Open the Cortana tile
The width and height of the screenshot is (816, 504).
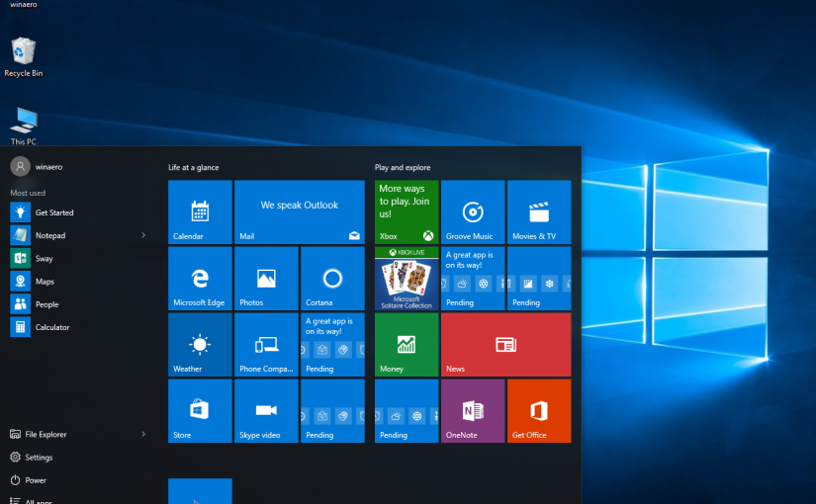click(x=332, y=279)
